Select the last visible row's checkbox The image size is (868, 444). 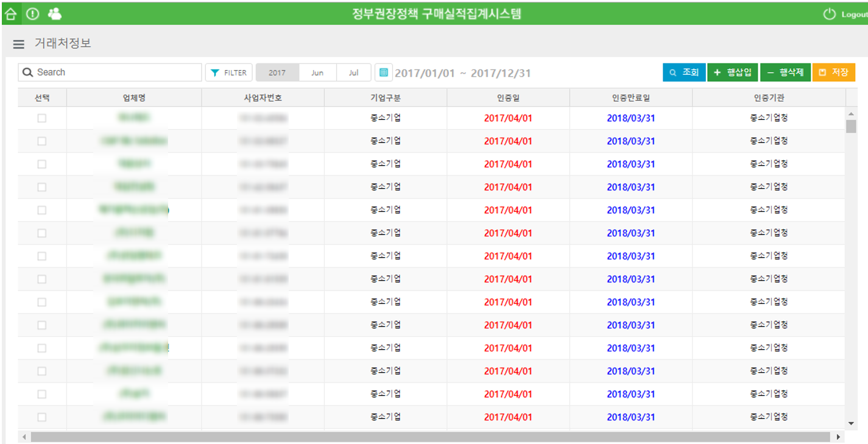pyautogui.click(x=41, y=417)
